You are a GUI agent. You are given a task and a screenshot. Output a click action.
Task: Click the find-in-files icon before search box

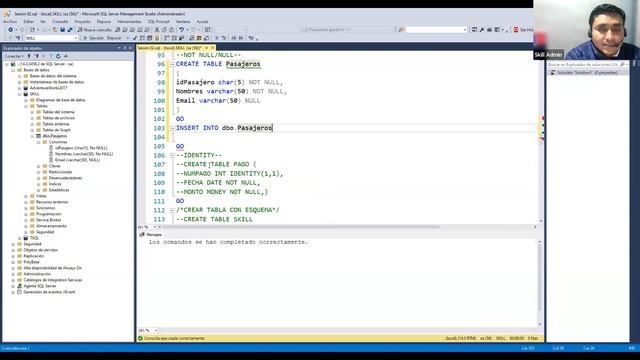[x=401, y=30]
